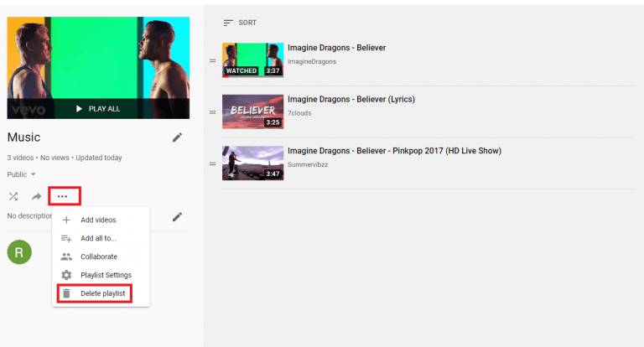Open Imagine Dragons - Believer (Lyrics) title
644x347 pixels.
(x=351, y=100)
